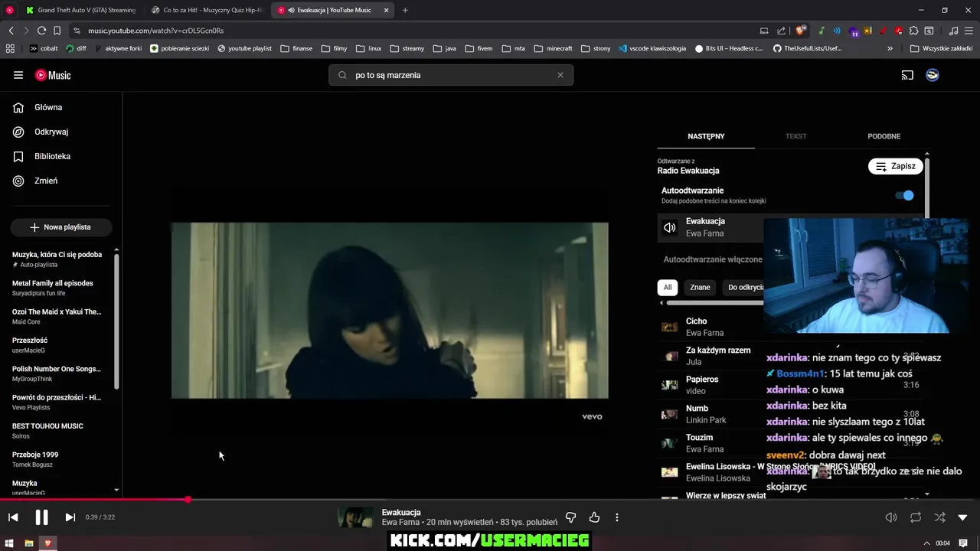Select the All filter chip
Viewport: 980px width, 551px height.
tap(668, 288)
